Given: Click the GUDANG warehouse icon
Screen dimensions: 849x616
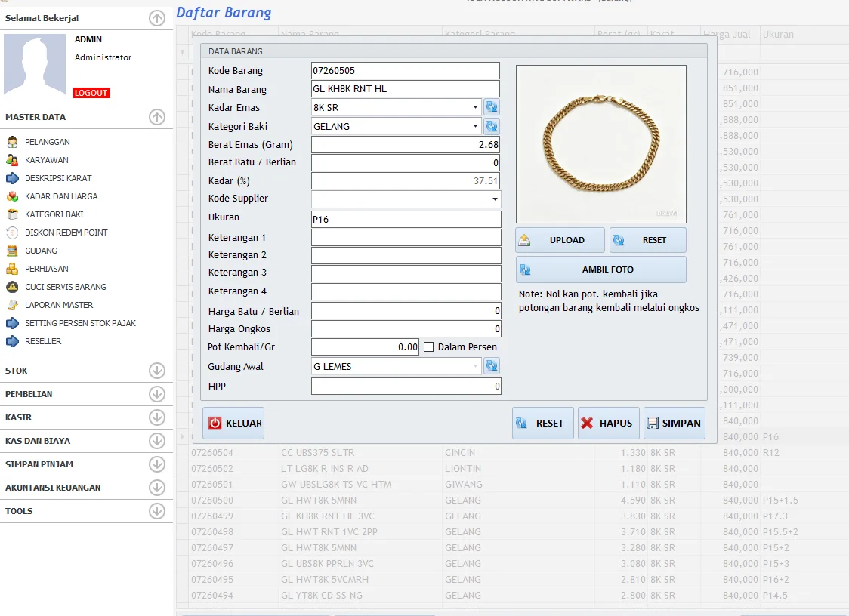Looking at the screenshot, I should pyautogui.click(x=12, y=251).
